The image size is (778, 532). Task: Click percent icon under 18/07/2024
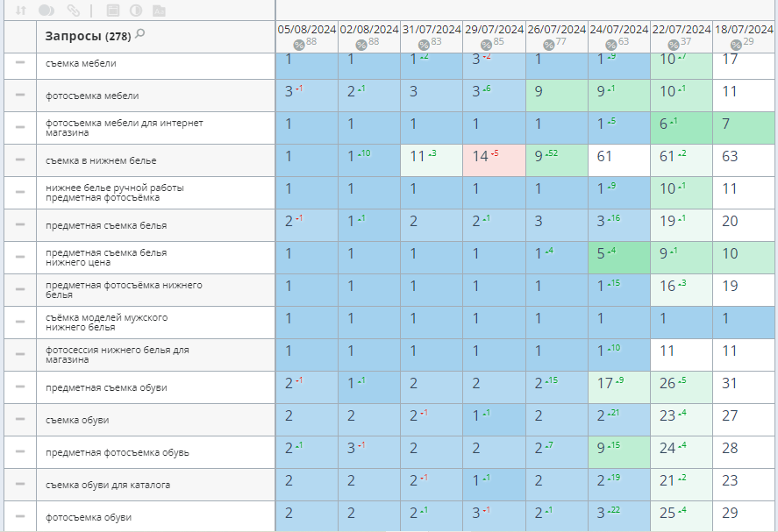coord(736,45)
